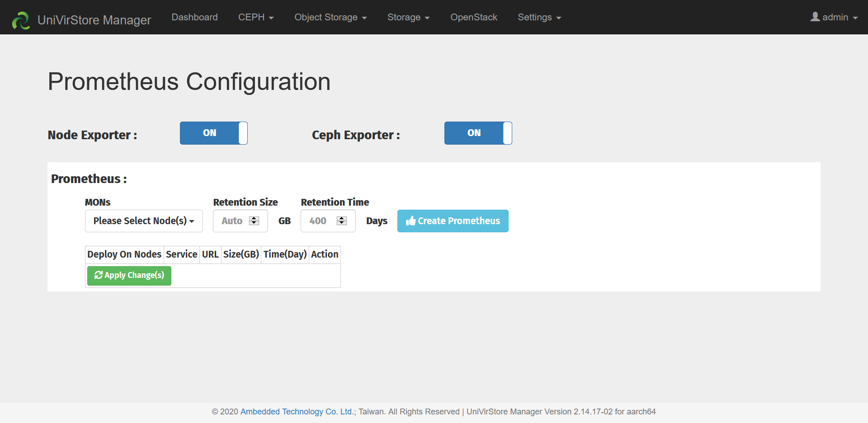Click the admin user silhouette icon
The width and height of the screenshot is (868, 423).
point(815,17)
